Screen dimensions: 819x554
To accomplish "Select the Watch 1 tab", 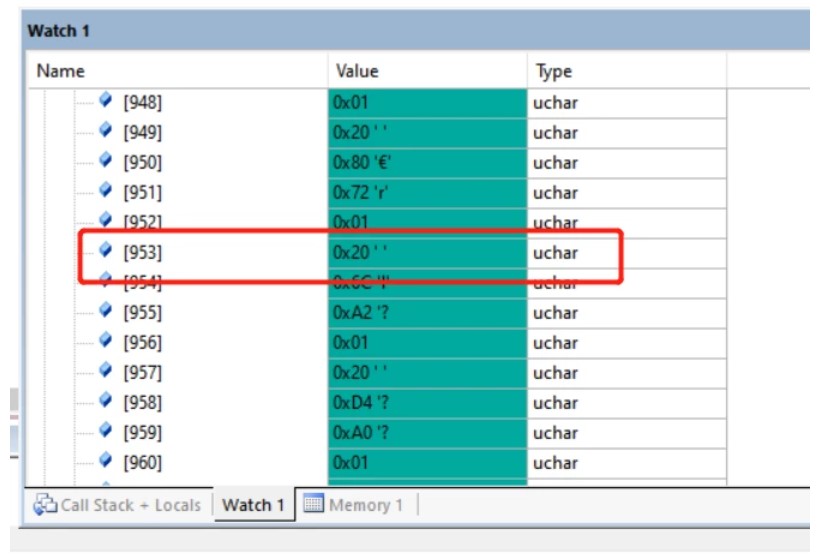I will coord(253,504).
